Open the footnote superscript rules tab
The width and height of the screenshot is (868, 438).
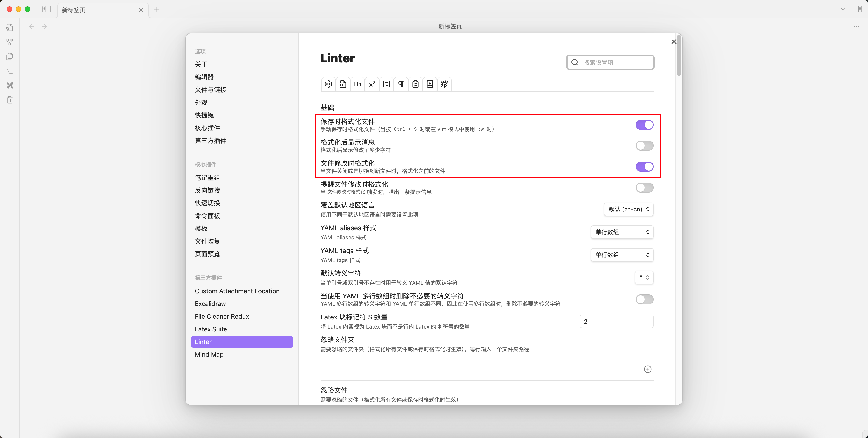[372, 84]
